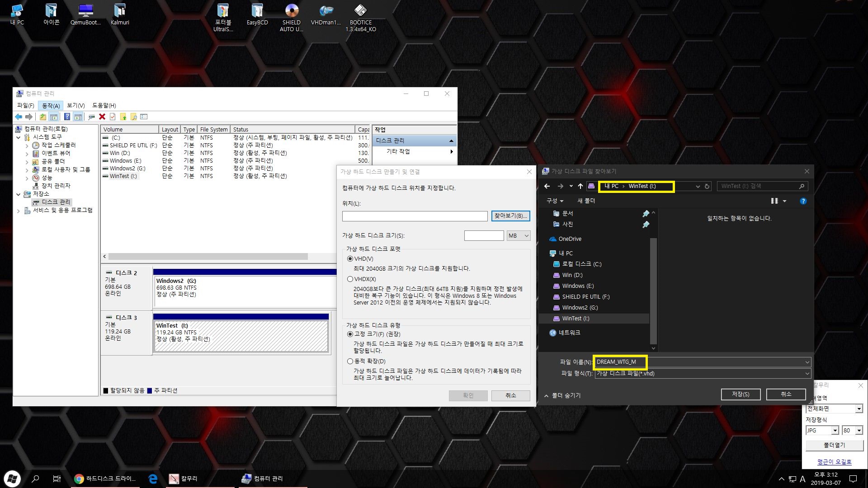Refresh the WinTest (I:) address bar

click(x=708, y=186)
